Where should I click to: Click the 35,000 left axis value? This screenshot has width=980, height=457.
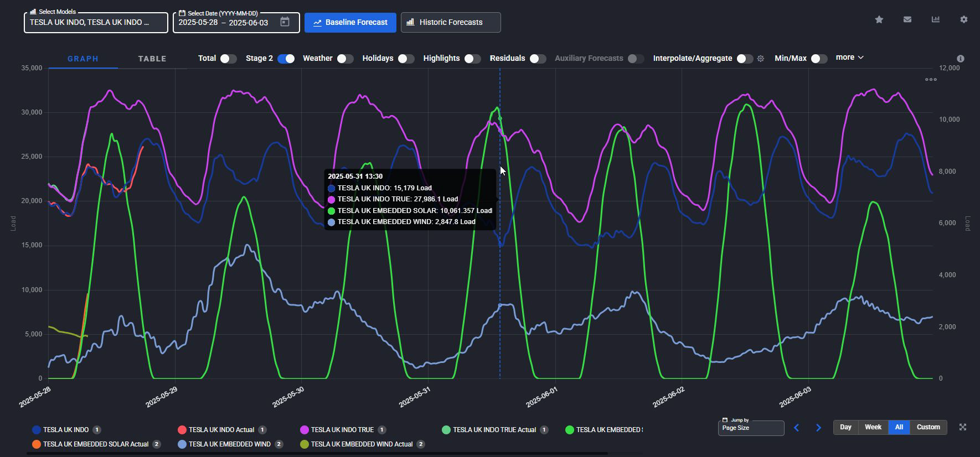32,68
